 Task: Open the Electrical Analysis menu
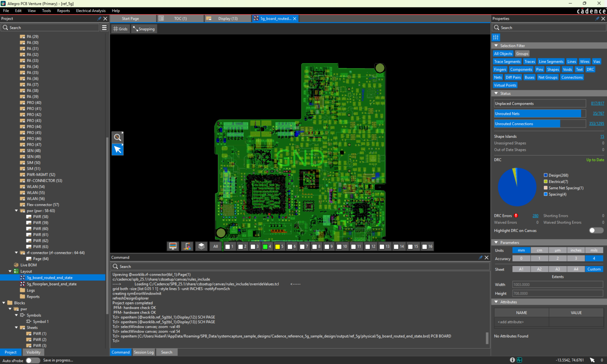click(x=90, y=11)
